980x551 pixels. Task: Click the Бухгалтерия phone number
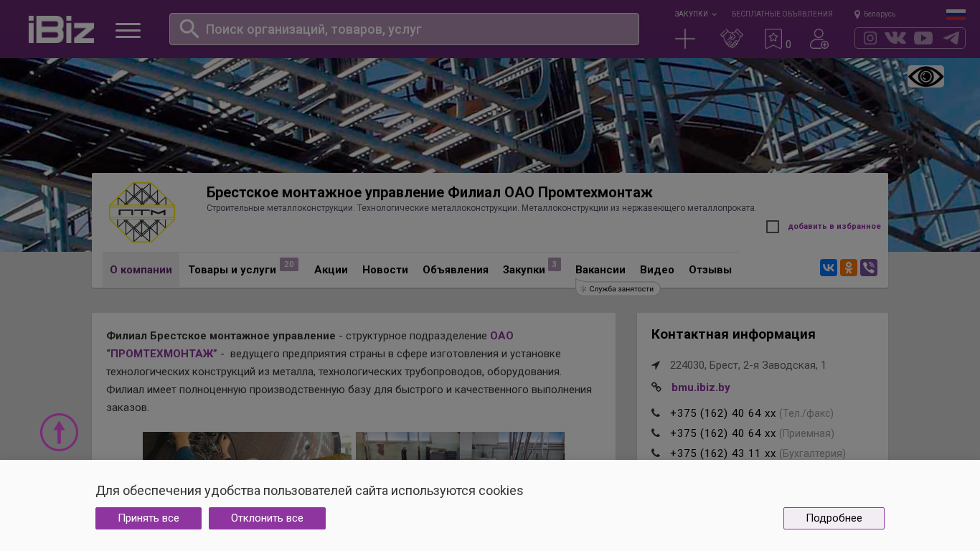(x=723, y=453)
